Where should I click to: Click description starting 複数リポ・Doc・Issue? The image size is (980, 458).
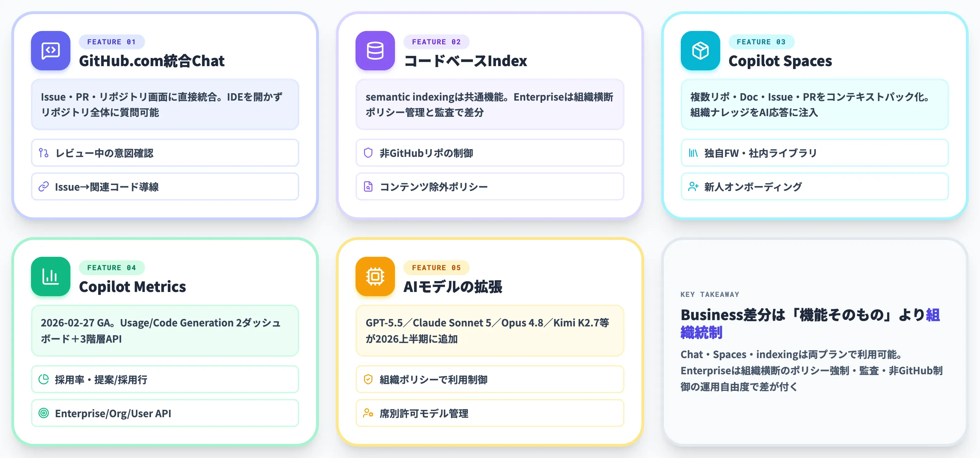(x=811, y=104)
